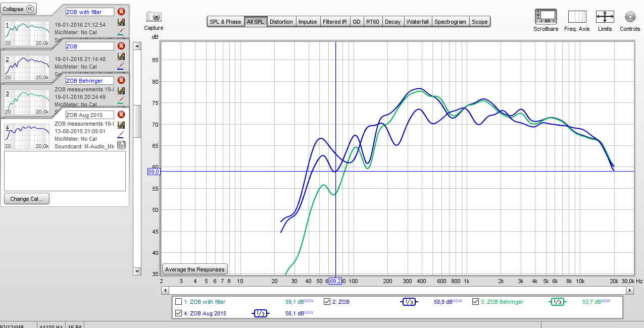Switch to the Decay tab

coord(393,22)
